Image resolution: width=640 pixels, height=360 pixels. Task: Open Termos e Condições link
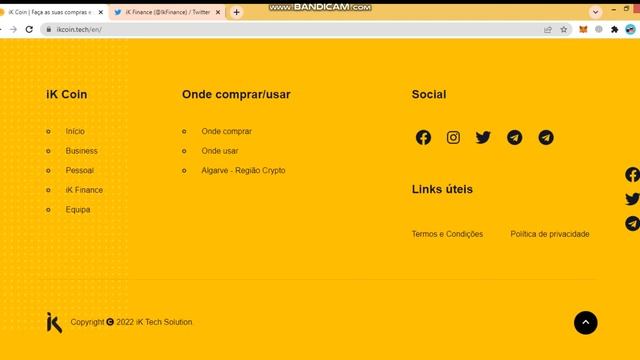point(447,234)
